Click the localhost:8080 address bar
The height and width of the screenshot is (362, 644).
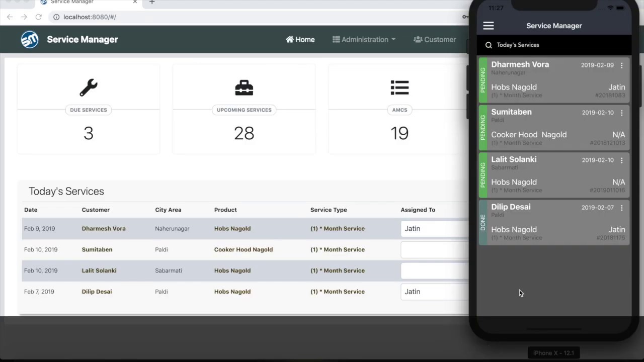click(x=257, y=17)
